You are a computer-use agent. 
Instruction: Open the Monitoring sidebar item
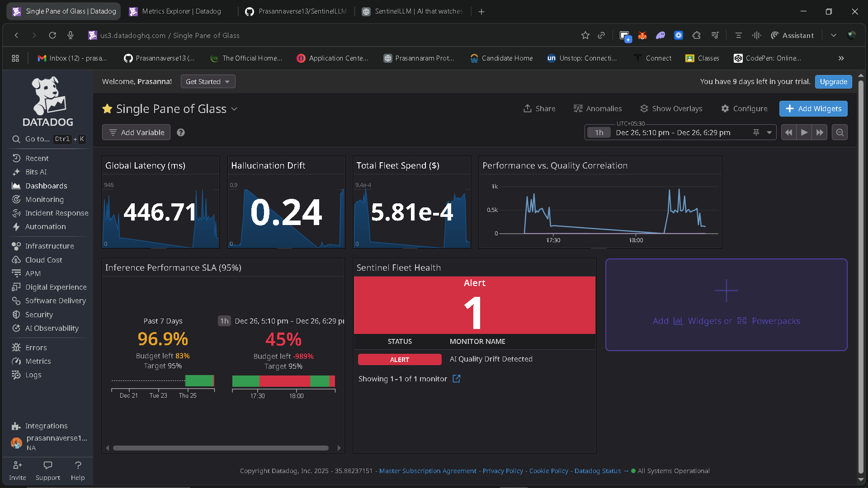point(44,199)
